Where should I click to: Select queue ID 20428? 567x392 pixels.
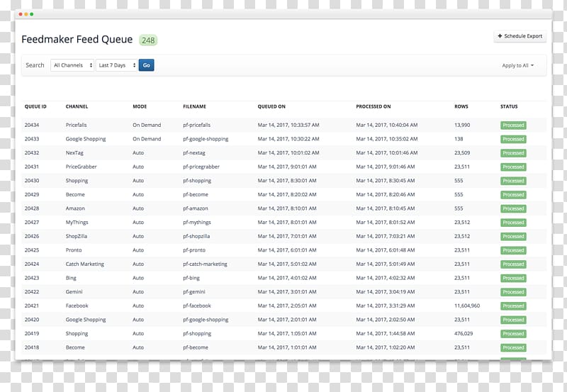click(x=32, y=208)
